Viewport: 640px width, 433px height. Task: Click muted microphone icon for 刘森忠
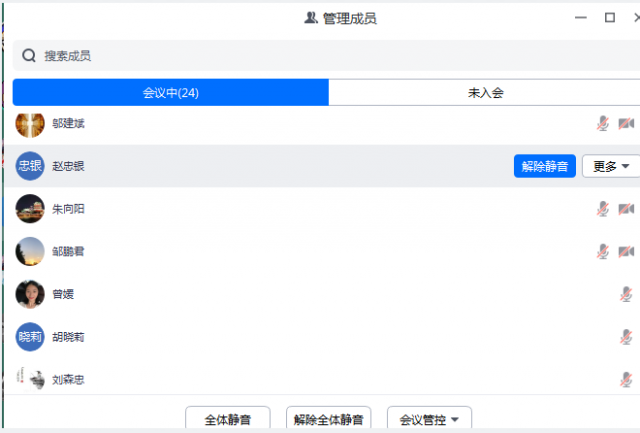626,379
